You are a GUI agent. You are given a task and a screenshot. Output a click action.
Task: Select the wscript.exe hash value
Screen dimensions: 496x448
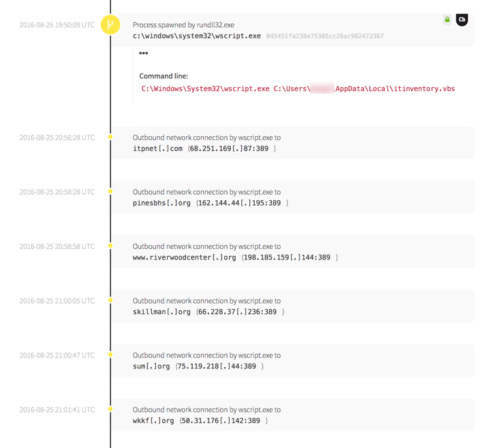pyautogui.click(x=324, y=36)
